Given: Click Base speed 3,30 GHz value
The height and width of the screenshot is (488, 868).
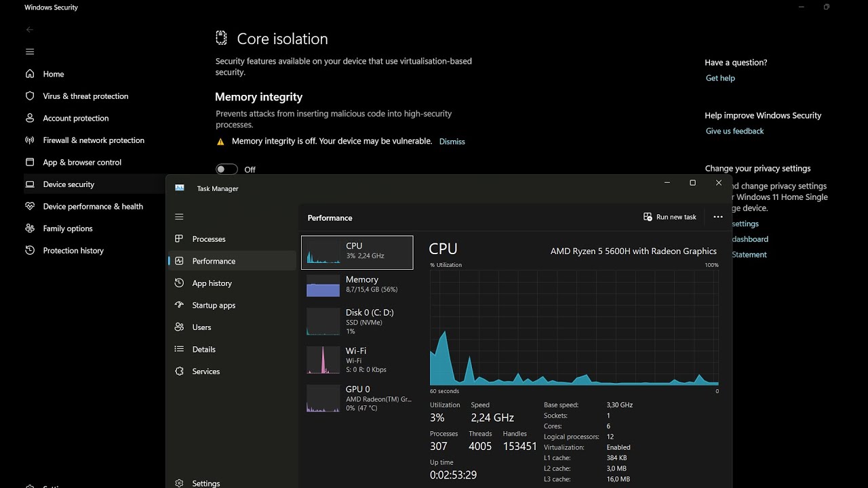Looking at the screenshot, I should (620, 405).
